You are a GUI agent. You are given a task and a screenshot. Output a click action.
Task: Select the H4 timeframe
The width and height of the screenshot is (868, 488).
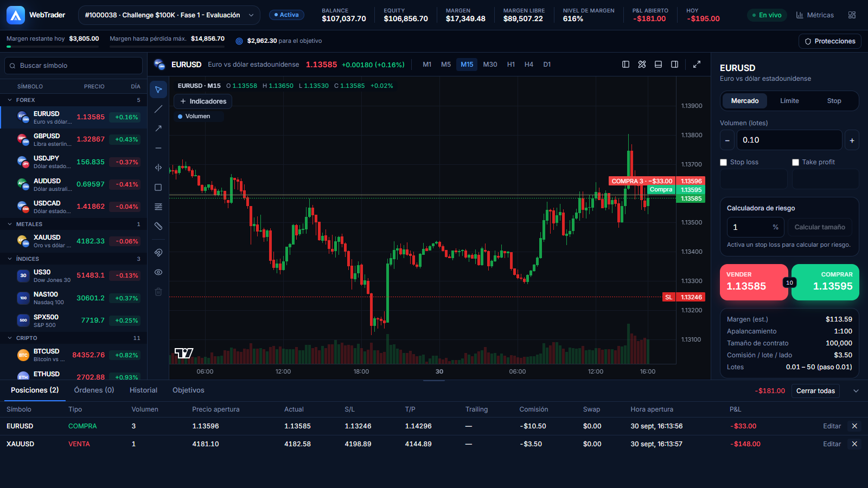click(x=529, y=65)
